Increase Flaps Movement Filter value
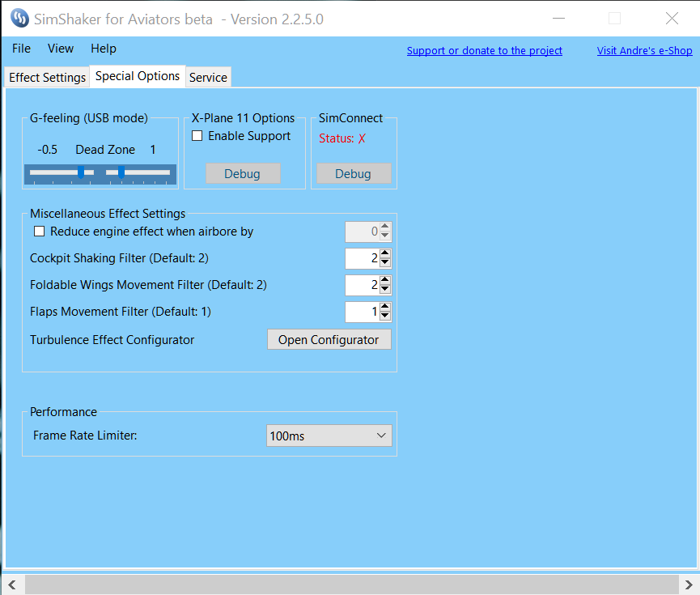The image size is (700, 595). pos(385,308)
